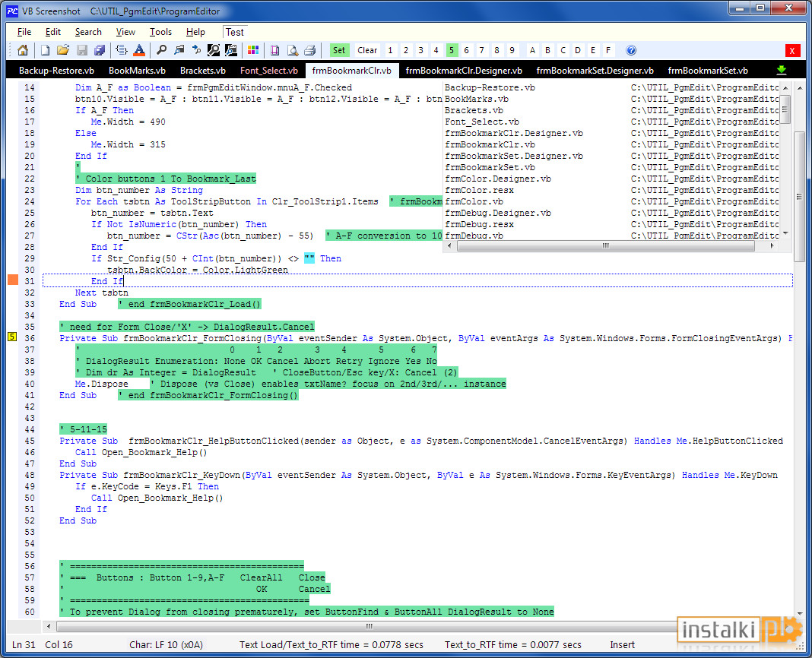Click the printer icon
812x658 pixels.
[x=309, y=50]
